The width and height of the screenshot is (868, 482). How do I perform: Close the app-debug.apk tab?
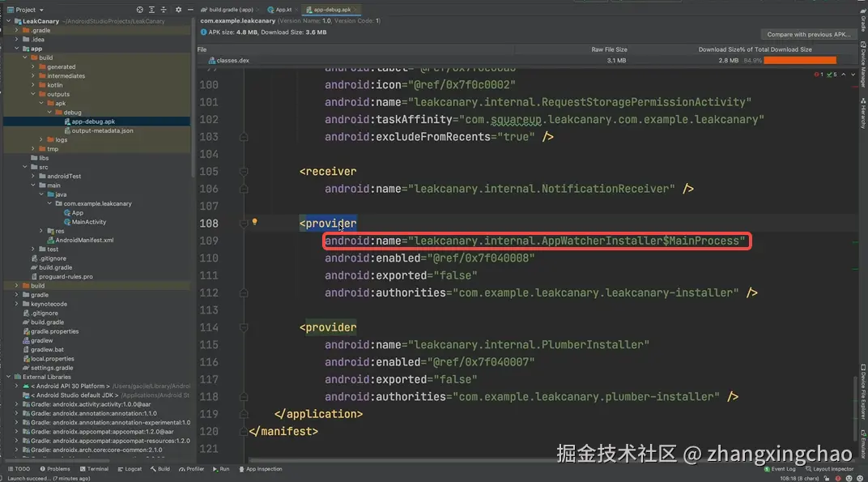[x=355, y=10]
